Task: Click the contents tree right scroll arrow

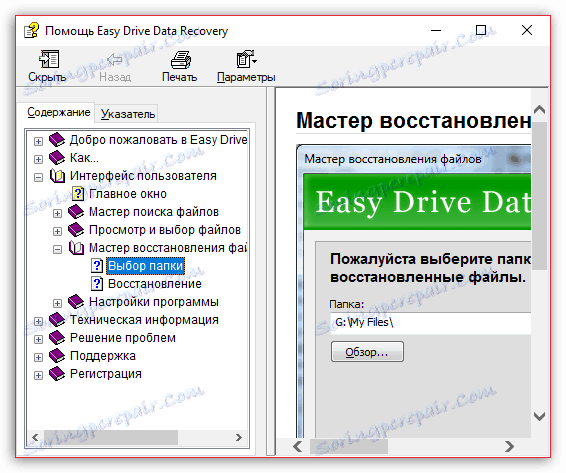Action: pyautogui.click(x=239, y=438)
